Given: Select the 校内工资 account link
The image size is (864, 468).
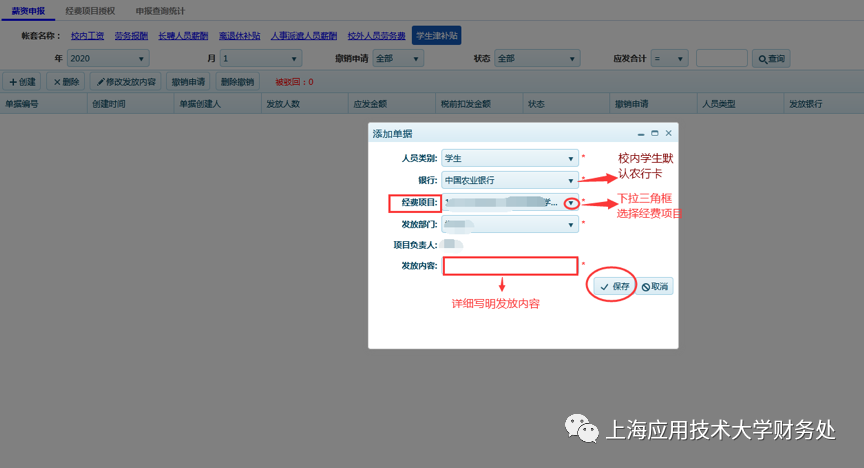Looking at the screenshot, I should (87, 36).
